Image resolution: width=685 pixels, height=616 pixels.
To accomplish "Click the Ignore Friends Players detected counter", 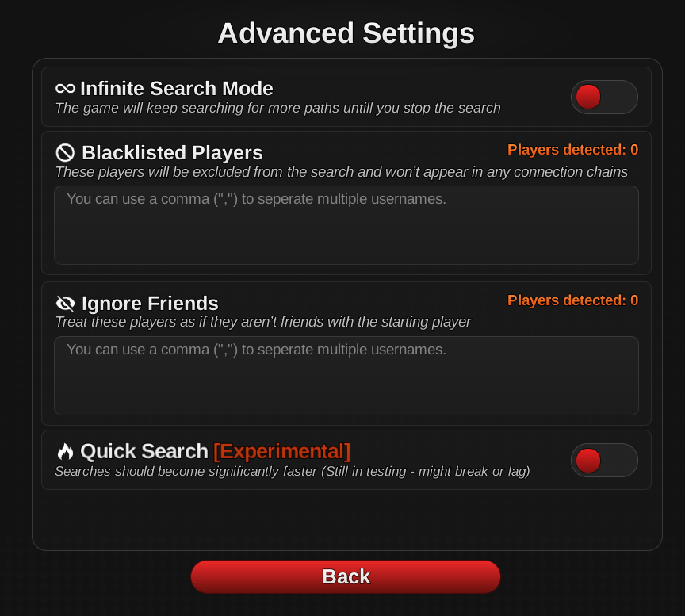I will tap(572, 300).
